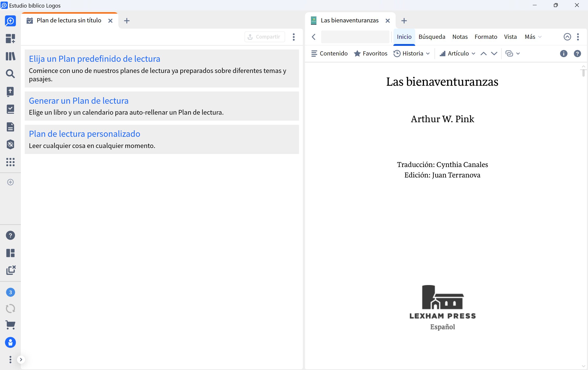Open the Documents page icon in sidebar
Screen dimensions: 588x370
pyautogui.click(x=10, y=127)
